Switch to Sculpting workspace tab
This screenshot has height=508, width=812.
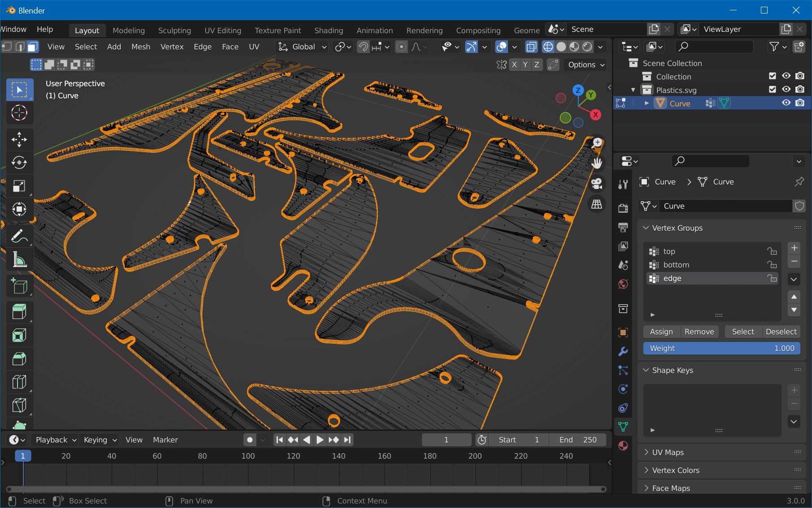(175, 31)
